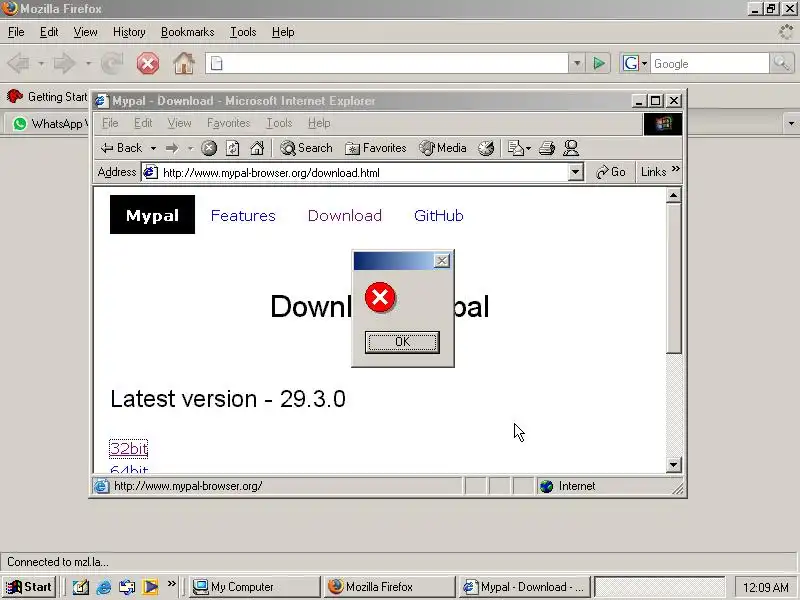This screenshot has height=600, width=800.
Task: Open Firefox Edit menu
Action: [49, 32]
